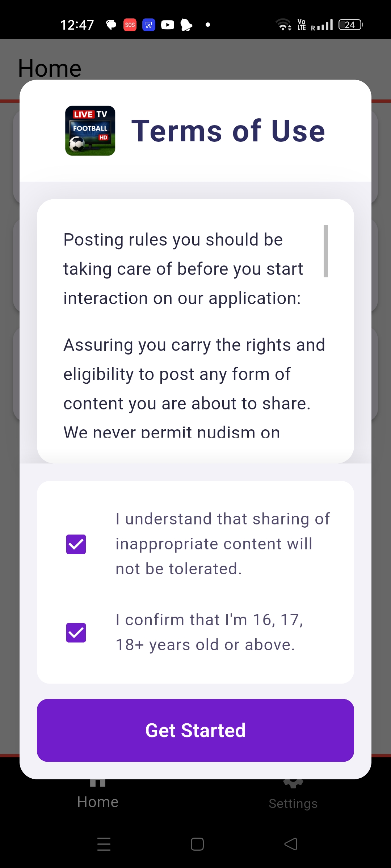The image size is (391, 868).
Task: Click the Get Started button
Action: [195, 730]
